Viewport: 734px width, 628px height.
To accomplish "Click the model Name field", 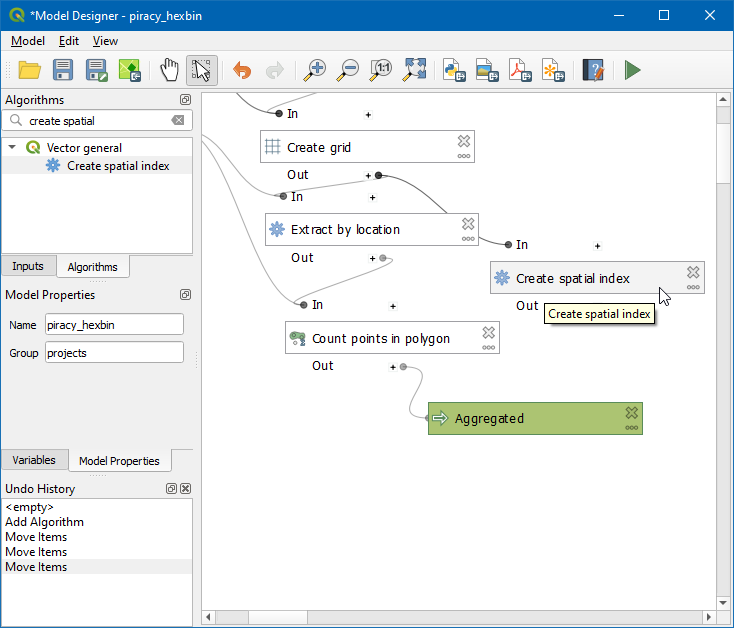I will pyautogui.click(x=114, y=325).
